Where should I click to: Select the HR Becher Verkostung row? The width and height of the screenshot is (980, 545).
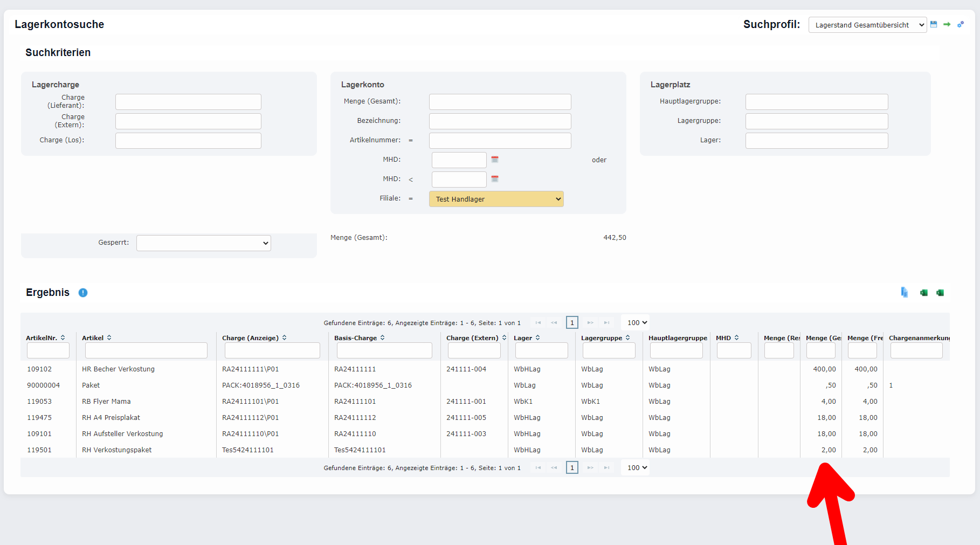pyautogui.click(x=118, y=369)
